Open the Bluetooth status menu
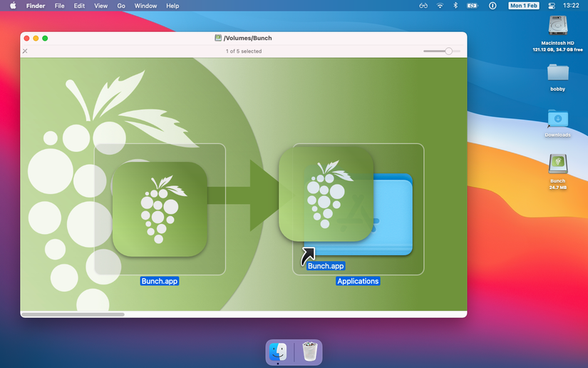The height and width of the screenshot is (368, 588). tap(455, 6)
